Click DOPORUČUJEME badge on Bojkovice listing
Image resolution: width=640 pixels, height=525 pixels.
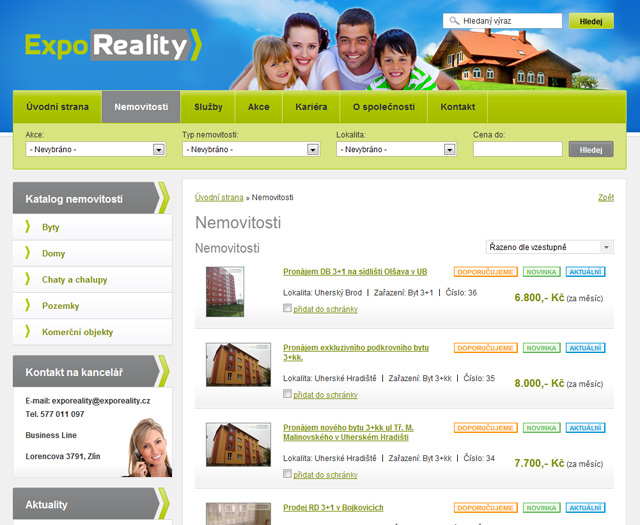(485, 508)
